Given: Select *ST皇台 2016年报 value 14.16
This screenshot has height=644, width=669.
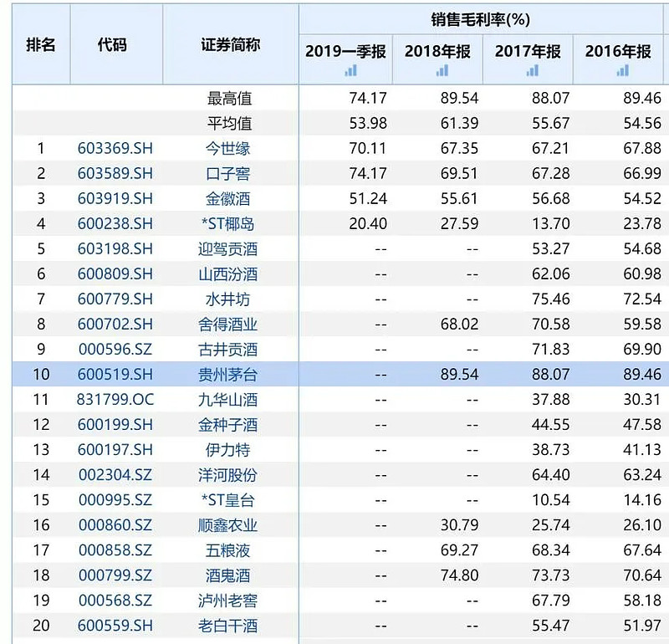Looking at the screenshot, I should click(x=642, y=500).
